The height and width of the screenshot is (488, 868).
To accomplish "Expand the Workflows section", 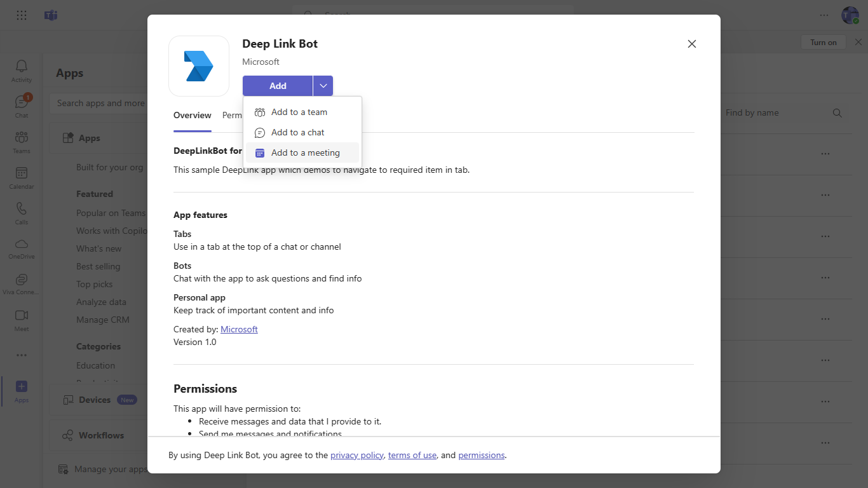I will 98,436.
